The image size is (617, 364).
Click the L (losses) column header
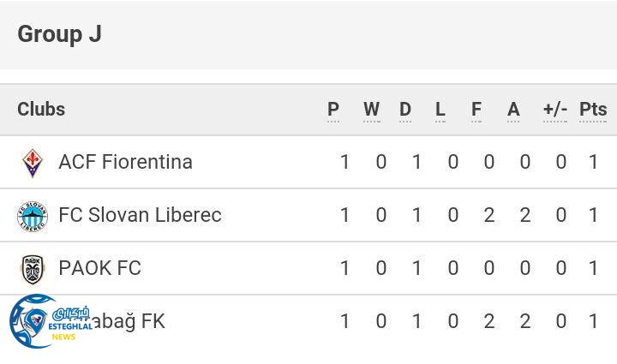(440, 110)
